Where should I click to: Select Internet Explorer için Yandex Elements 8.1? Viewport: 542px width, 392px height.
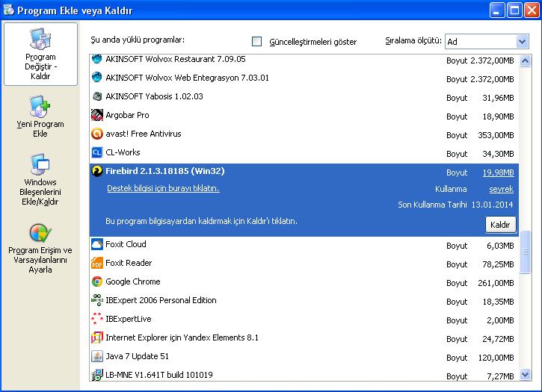[x=304, y=337]
